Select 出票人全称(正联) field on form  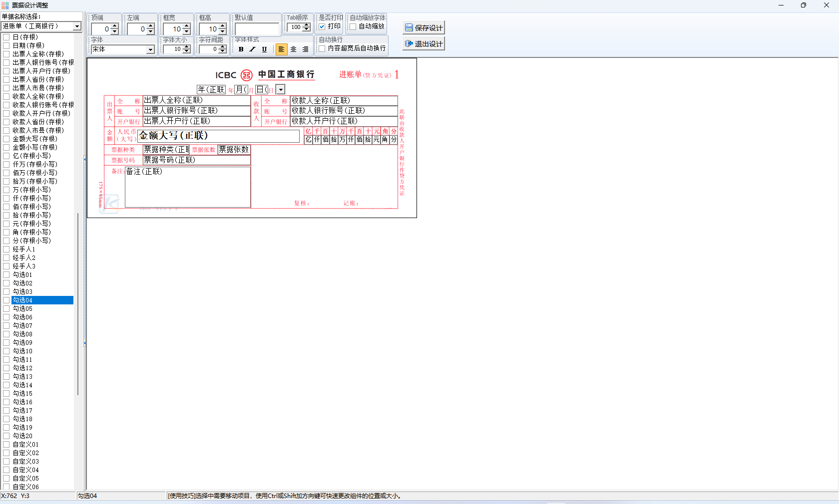[x=197, y=100]
